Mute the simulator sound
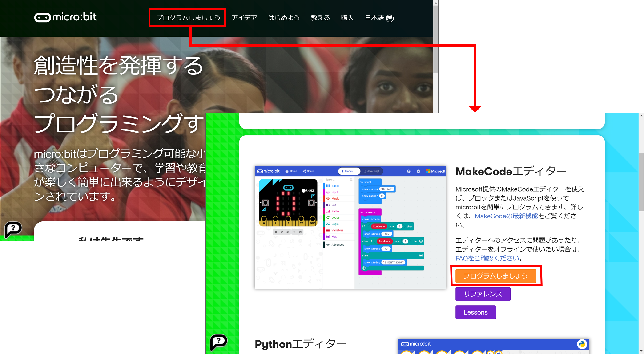 (294, 232)
